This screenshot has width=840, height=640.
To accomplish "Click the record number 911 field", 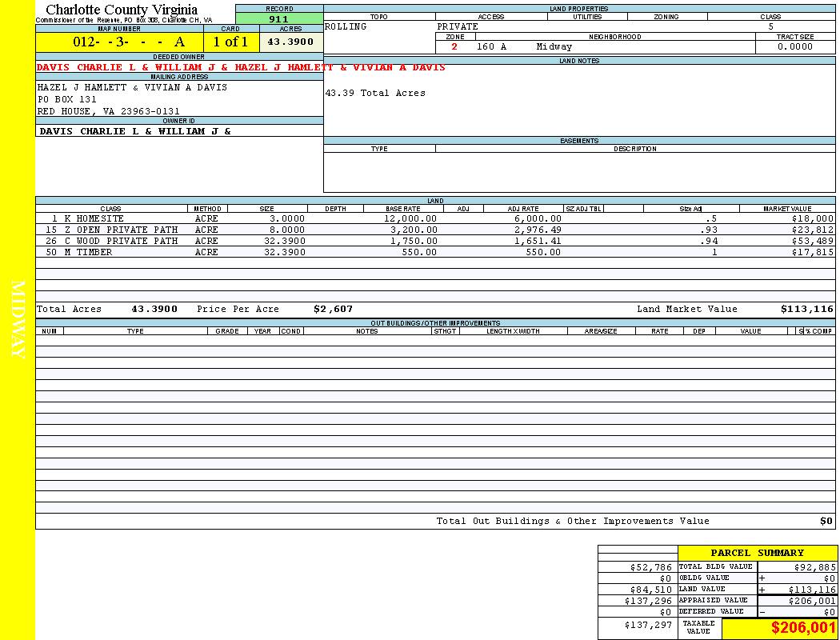I will 279,19.
